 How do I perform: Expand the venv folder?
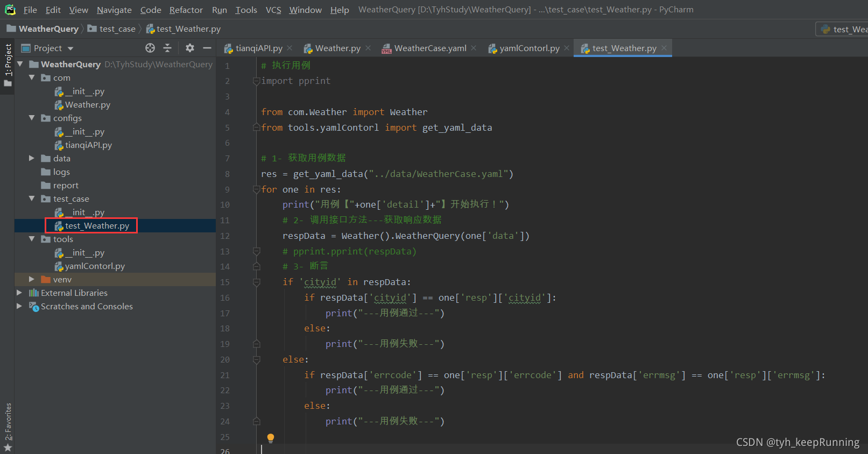pyautogui.click(x=32, y=279)
